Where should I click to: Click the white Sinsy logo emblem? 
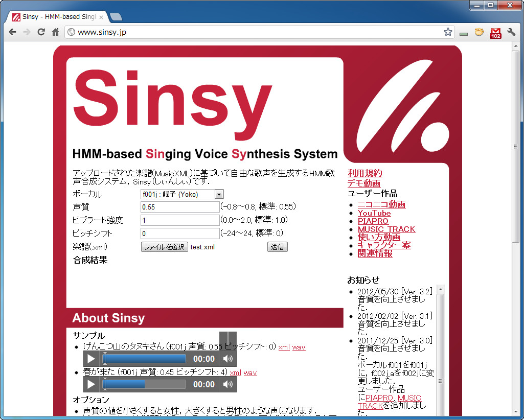coord(403,106)
